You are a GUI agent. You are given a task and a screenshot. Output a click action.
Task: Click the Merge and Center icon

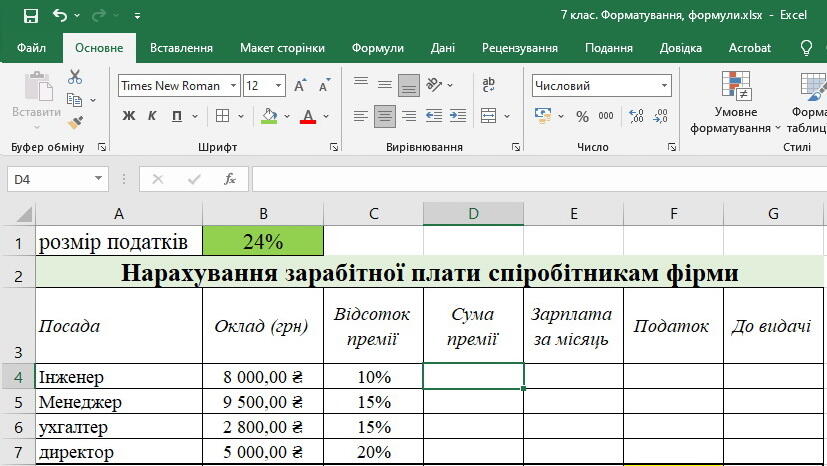click(x=488, y=116)
